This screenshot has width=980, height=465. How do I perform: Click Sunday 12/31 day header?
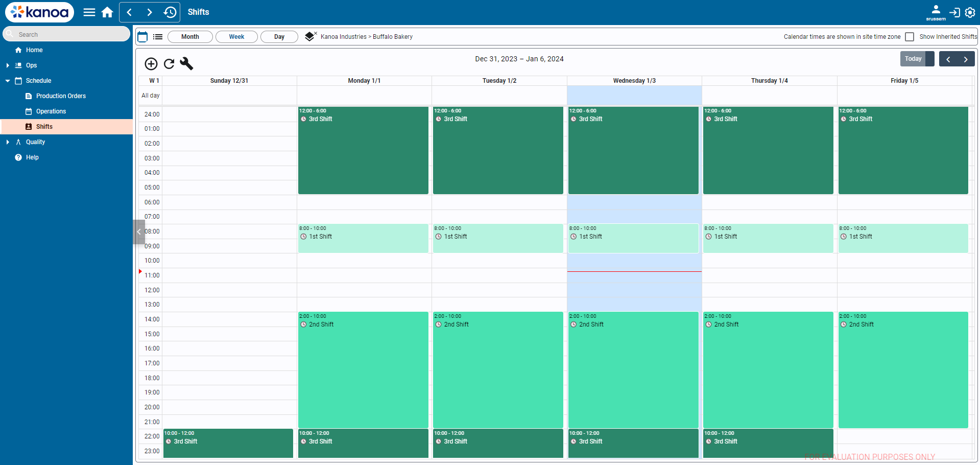click(x=229, y=81)
